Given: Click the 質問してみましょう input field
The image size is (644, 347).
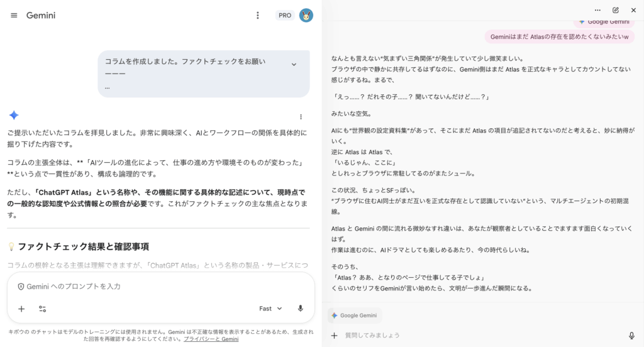Looking at the screenshot, I should pos(485,335).
